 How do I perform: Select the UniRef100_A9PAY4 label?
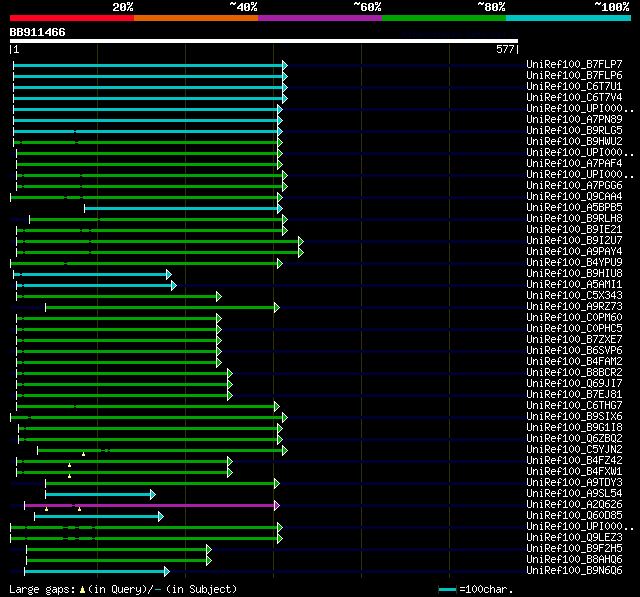point(574,252)
